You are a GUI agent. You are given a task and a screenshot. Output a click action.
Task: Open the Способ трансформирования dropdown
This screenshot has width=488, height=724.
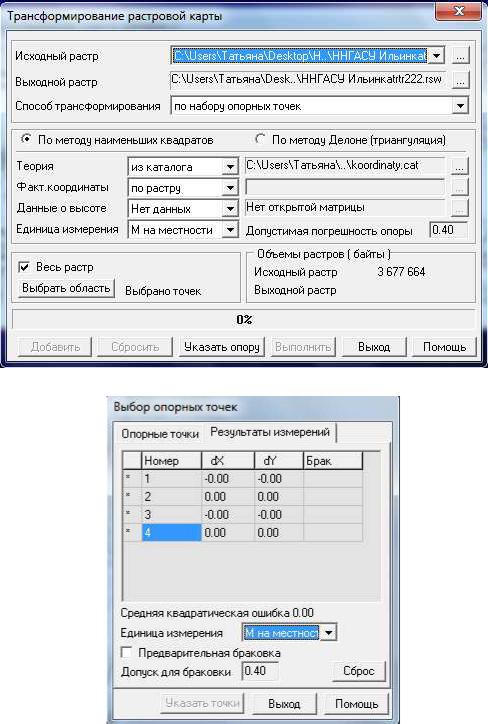[x=460, y=106]
